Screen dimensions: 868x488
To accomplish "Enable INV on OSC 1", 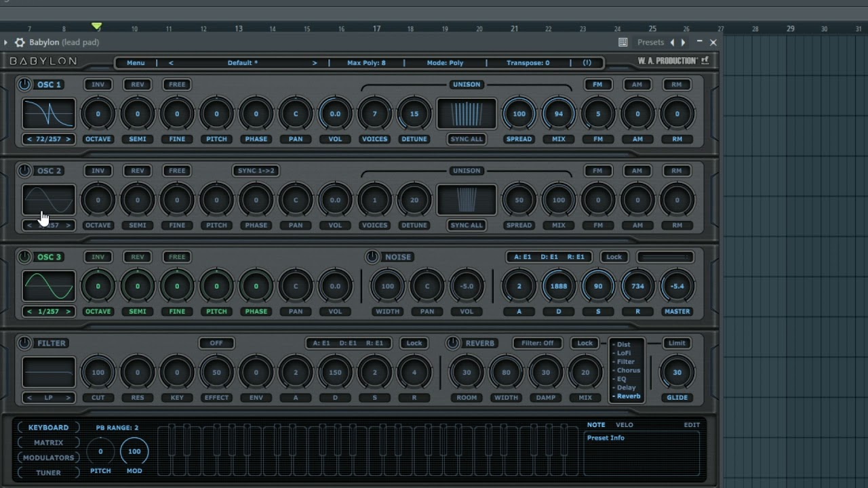I will tap(98, 84).
